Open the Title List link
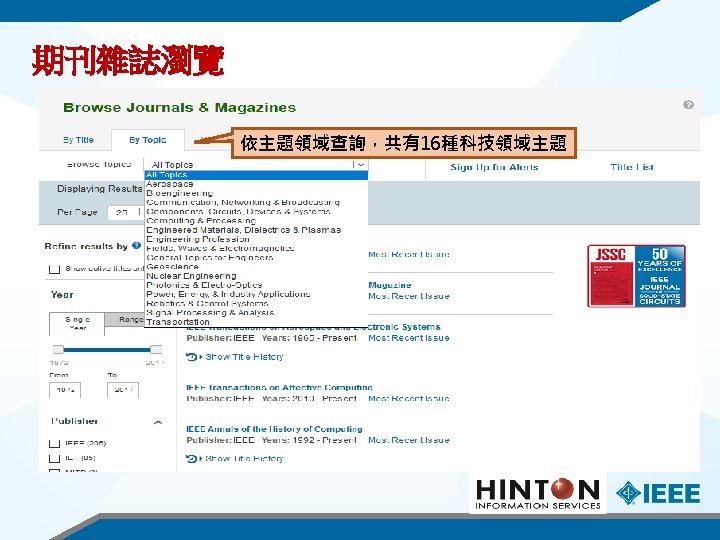This screenshot has height=540, width=720. click(632, 167)
